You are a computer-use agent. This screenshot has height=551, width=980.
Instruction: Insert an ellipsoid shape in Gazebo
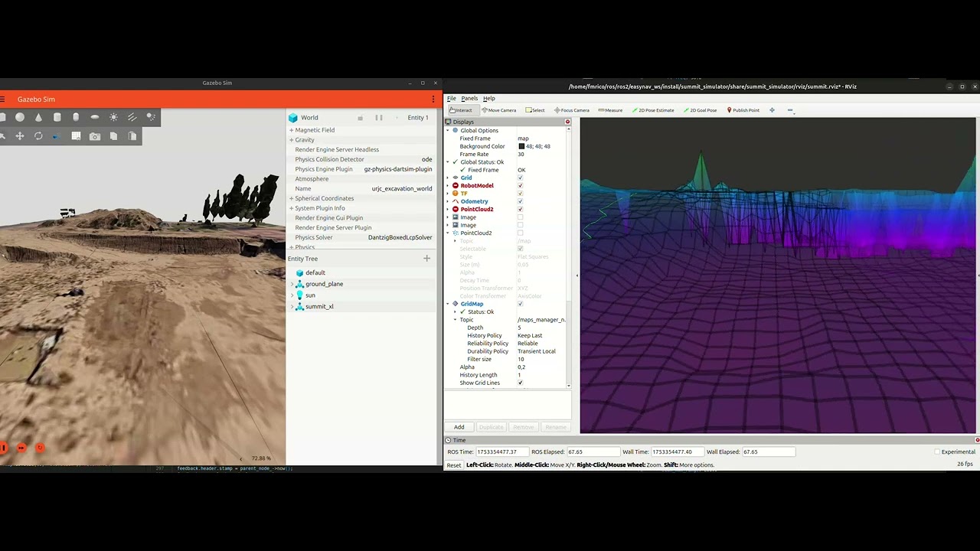pos(95,117)
